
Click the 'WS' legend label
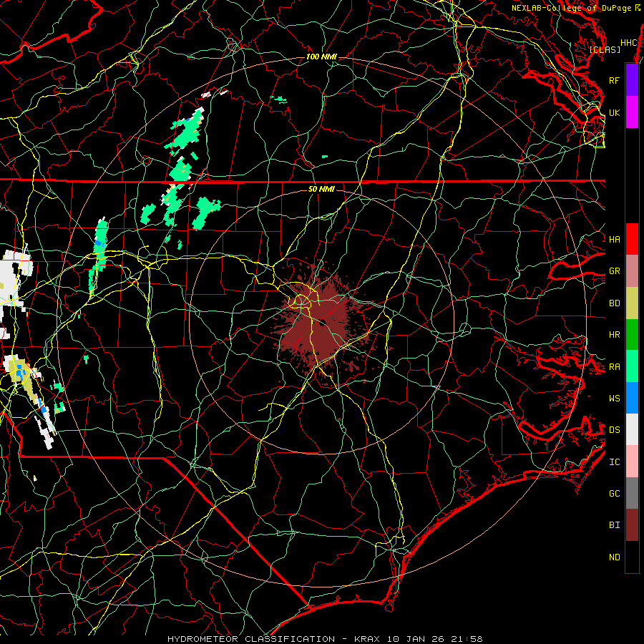coord(615,398)
